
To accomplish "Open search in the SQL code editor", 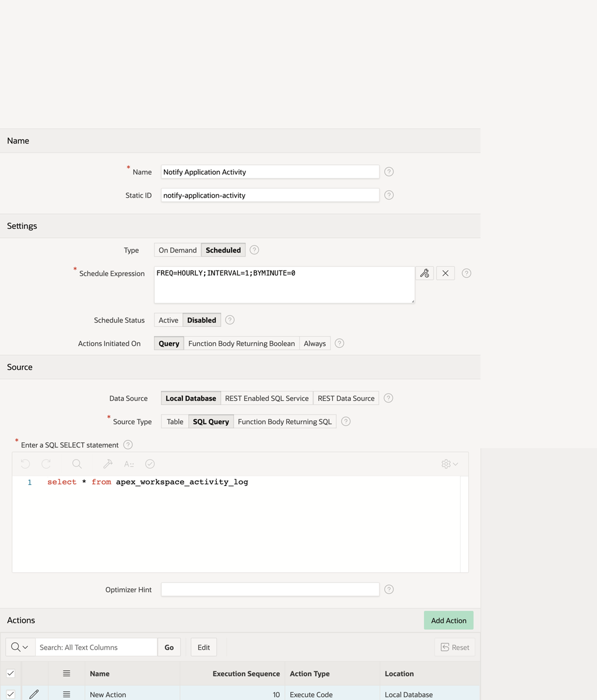I will (77, 464).
